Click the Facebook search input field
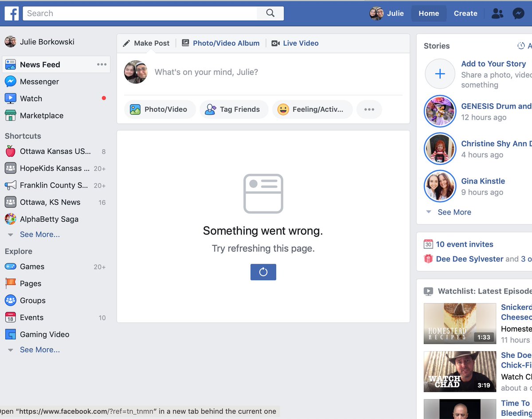532x419 pixels. 140,13
